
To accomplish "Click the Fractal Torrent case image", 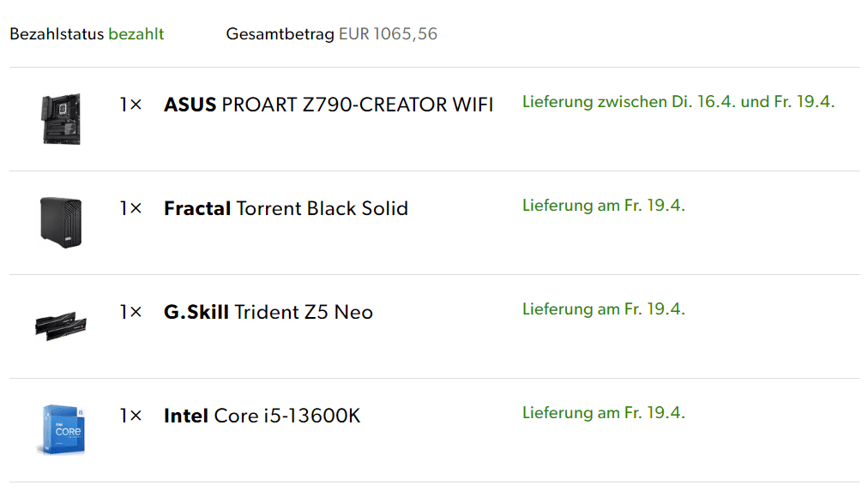I will tap(60, 222).
